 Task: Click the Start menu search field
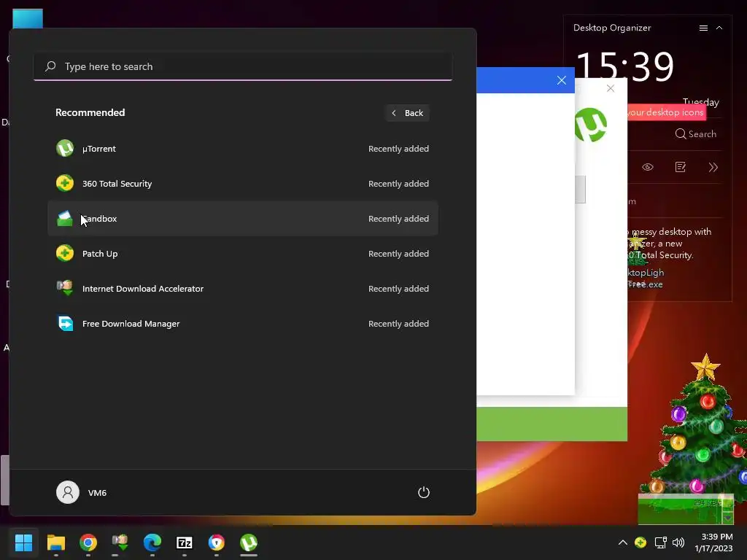tap(242, 66)
